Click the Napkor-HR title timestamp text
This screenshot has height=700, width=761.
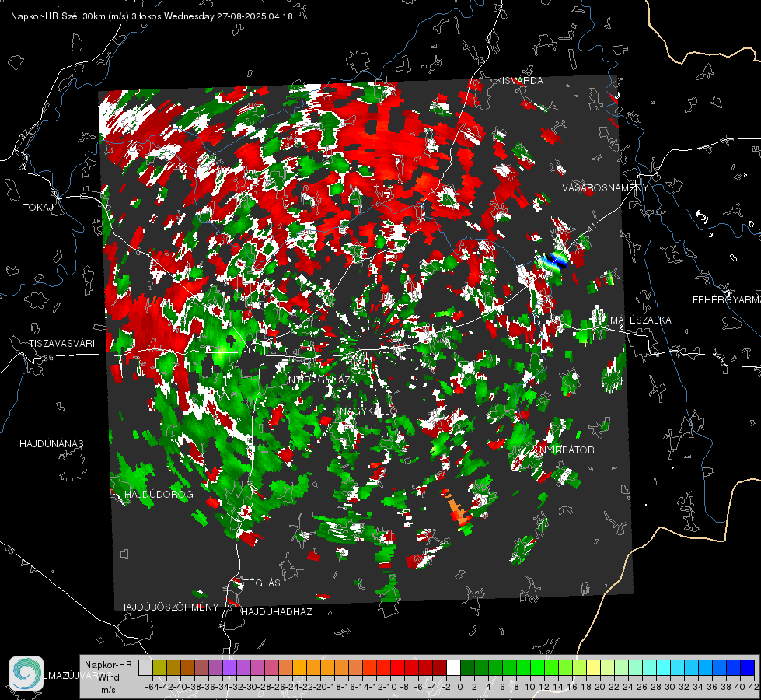tap(152, 16)
